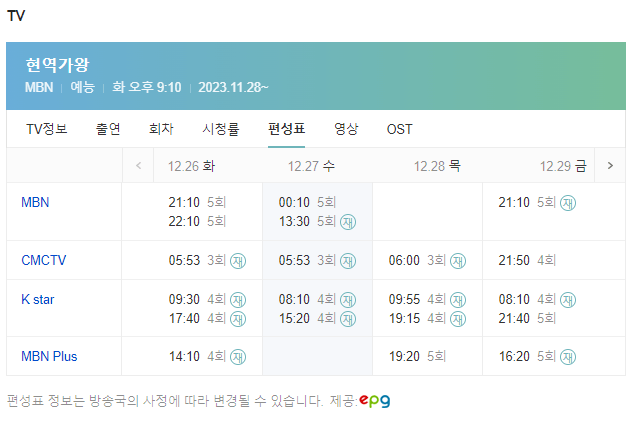Click rerun badge beside K star 09:30
Image resolution: width=636 pixels, height=423 pixels.
[x=238, y=300]
